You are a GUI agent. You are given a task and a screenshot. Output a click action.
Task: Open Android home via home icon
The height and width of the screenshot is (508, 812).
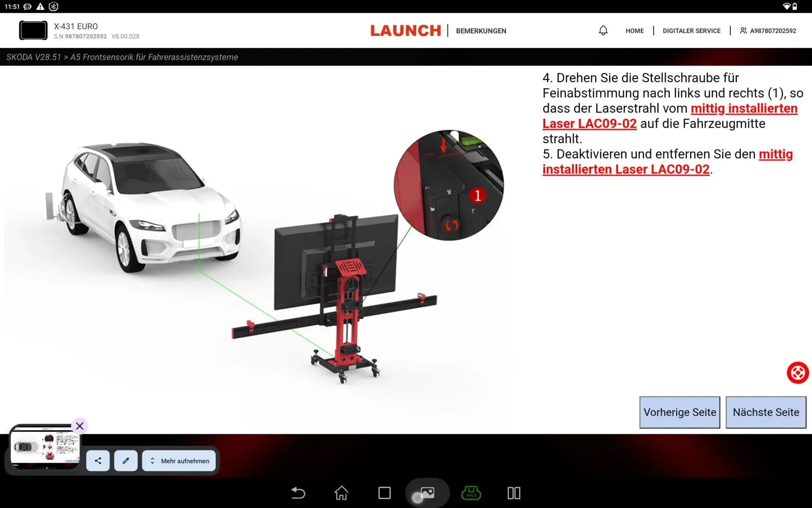[341, 493]
